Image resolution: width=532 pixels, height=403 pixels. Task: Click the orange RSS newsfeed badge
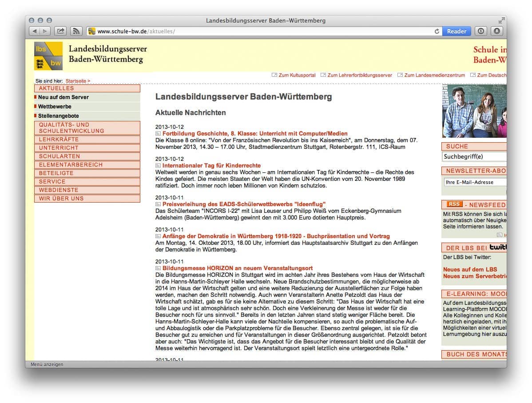tap(454, 204)
